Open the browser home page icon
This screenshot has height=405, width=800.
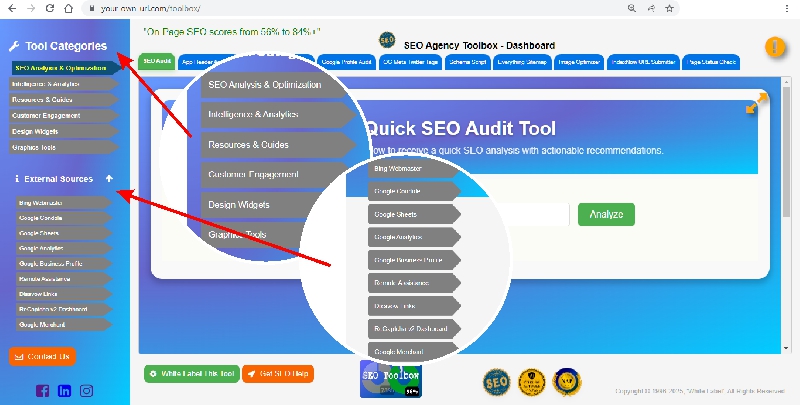(x=68, y=8)
